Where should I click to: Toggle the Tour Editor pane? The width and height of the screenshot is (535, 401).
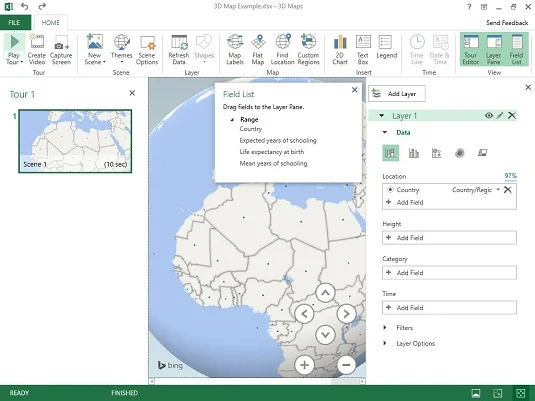click(x=471, y=49)
